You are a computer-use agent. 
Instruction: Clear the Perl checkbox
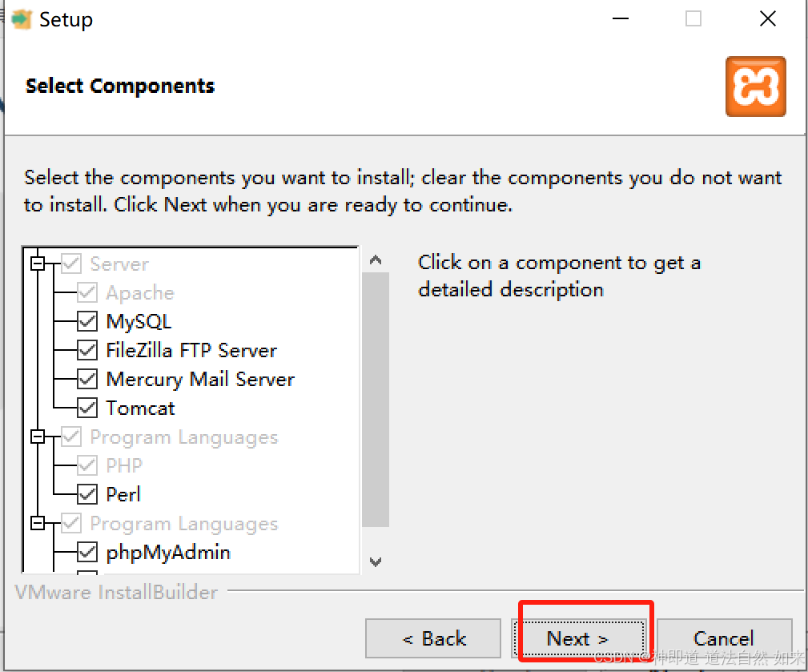87,495
